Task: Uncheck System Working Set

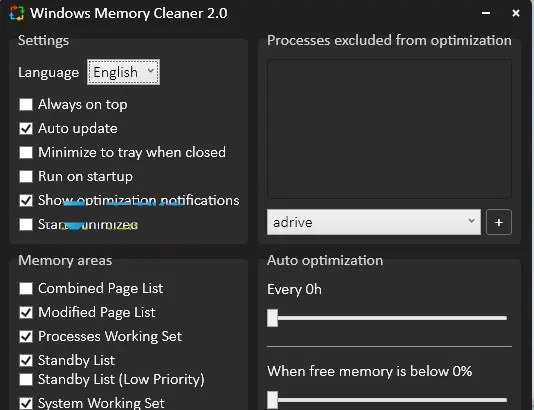Action: (x=26, y=404)
